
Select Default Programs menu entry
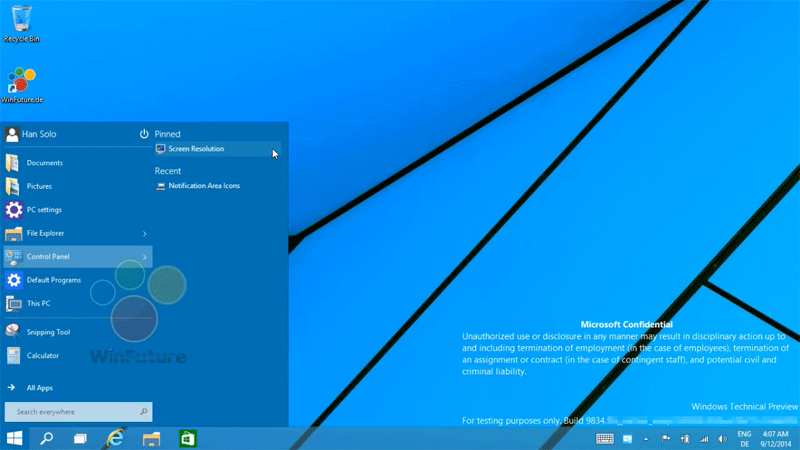[53, 280]
